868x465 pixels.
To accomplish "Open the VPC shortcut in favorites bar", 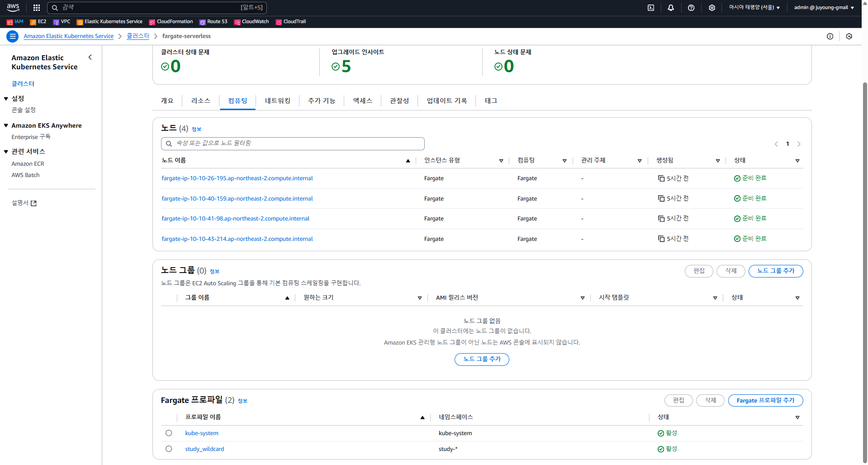I will (62, 22).
